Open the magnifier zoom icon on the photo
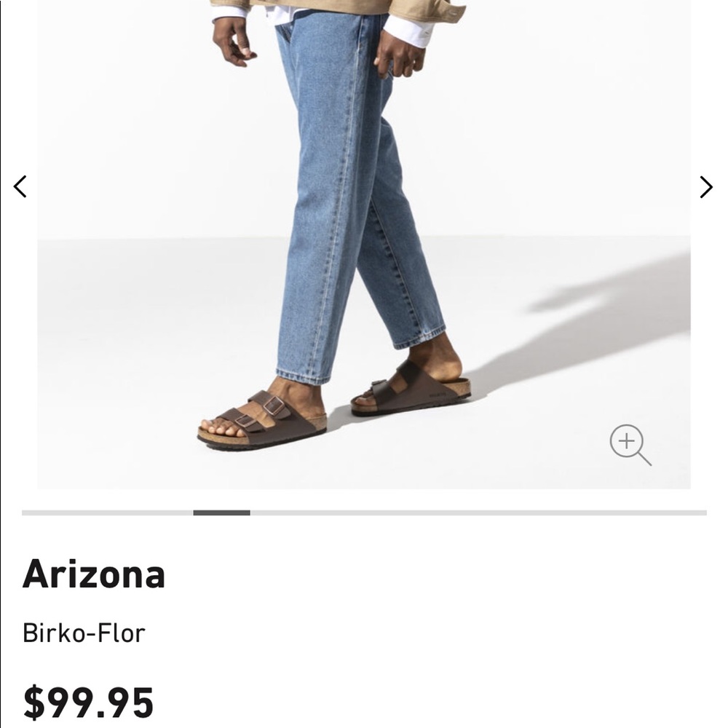 pos(630,445)
